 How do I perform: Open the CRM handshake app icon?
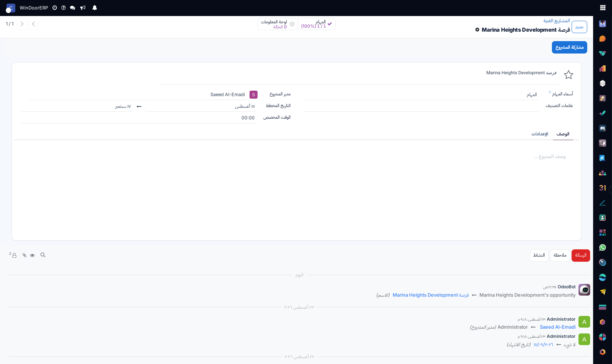coord(602,54)
